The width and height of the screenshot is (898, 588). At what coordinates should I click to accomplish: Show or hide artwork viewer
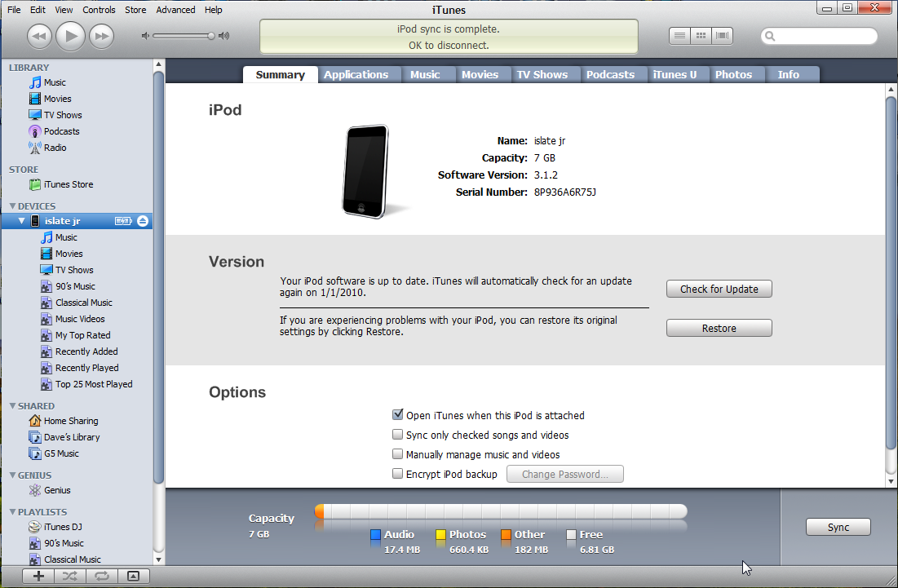pos(134,576)
